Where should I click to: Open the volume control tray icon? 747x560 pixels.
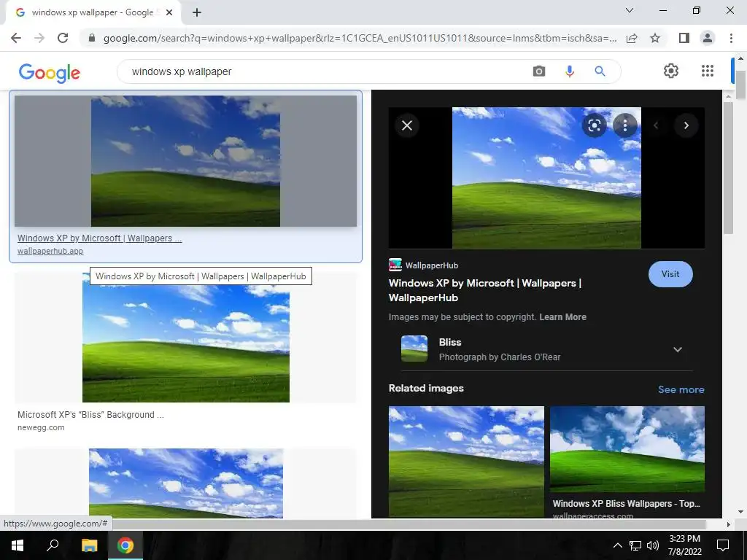pos(653,545)
